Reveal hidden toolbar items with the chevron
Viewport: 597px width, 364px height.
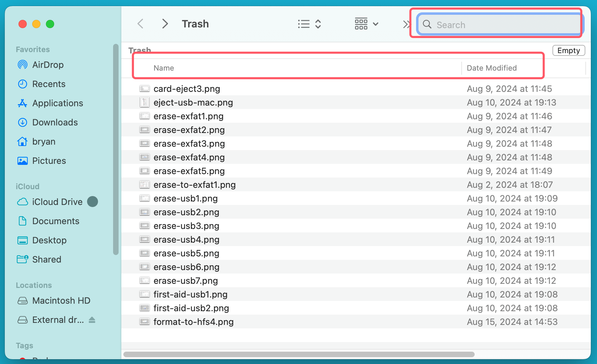(x=406, y=24)
